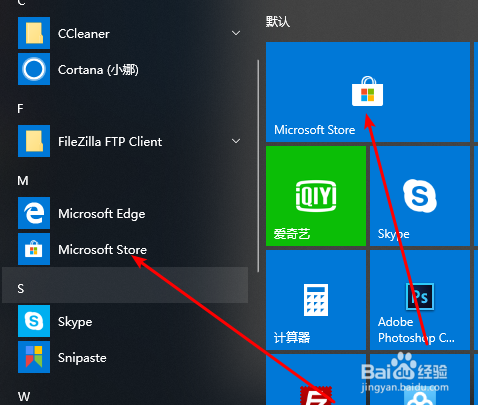Click "Microsoft Store" label in app list
Viewport: 478px width, 405px height.
[102, 250]
